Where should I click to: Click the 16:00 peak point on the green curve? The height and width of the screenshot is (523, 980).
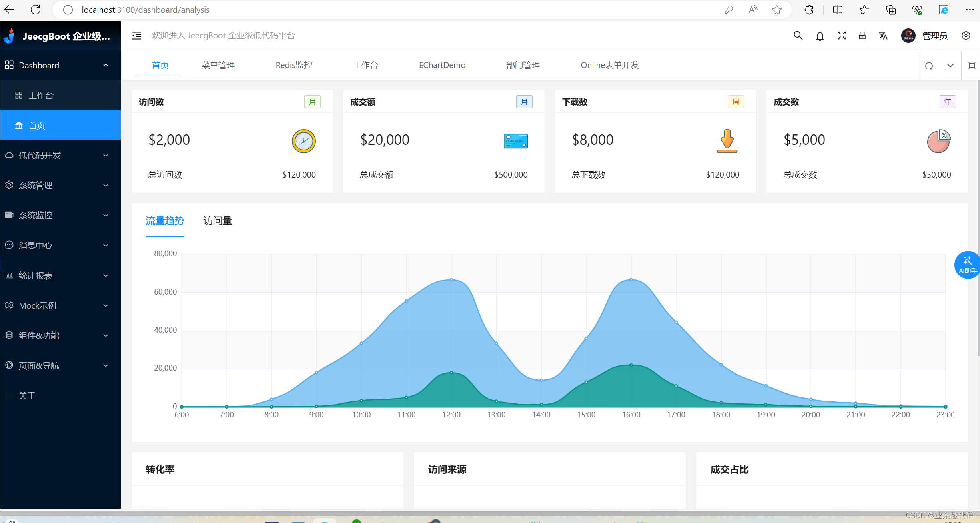(x=631, y=365)
